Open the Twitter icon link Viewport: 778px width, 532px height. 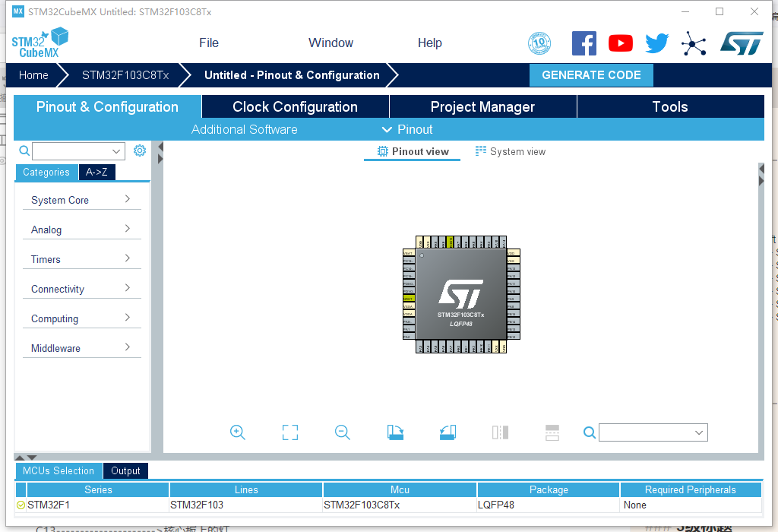[x=657, y=43]
